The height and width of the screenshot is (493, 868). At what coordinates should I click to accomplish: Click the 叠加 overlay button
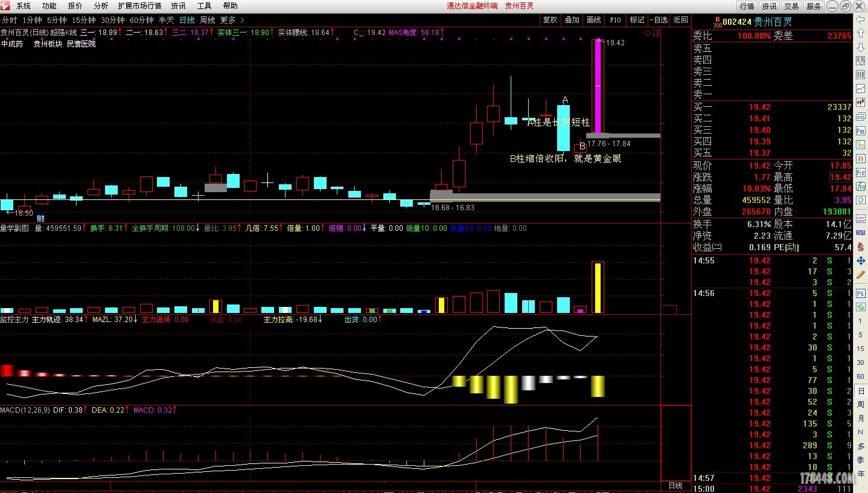572,20
